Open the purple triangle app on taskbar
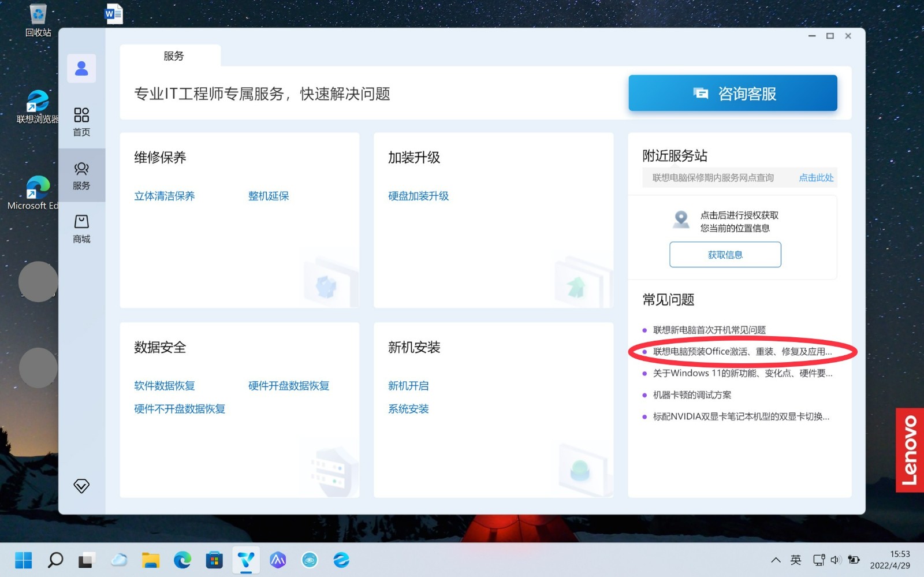 coord(278,560)
